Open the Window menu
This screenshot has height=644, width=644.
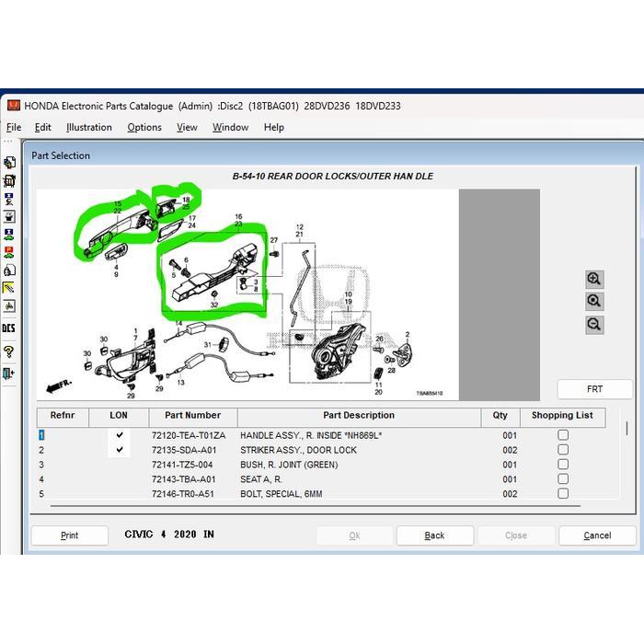coord(230,128)
